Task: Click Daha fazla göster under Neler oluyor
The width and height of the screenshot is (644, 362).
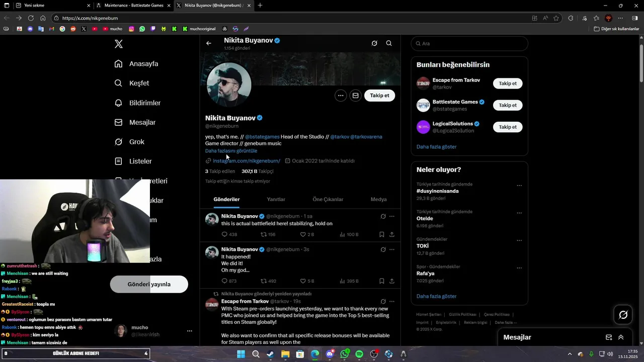Action: click(x=437, y=296)
